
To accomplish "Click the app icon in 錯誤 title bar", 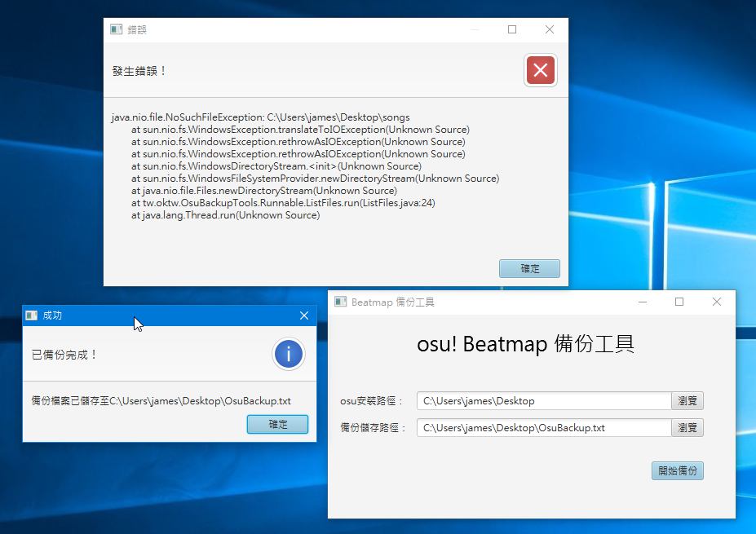I will 116,29.
